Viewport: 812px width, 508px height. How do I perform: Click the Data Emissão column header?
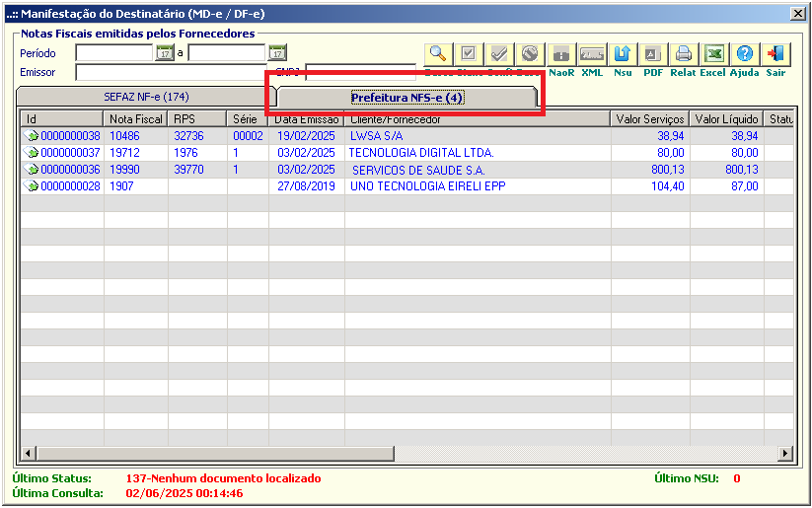[307, 118]
